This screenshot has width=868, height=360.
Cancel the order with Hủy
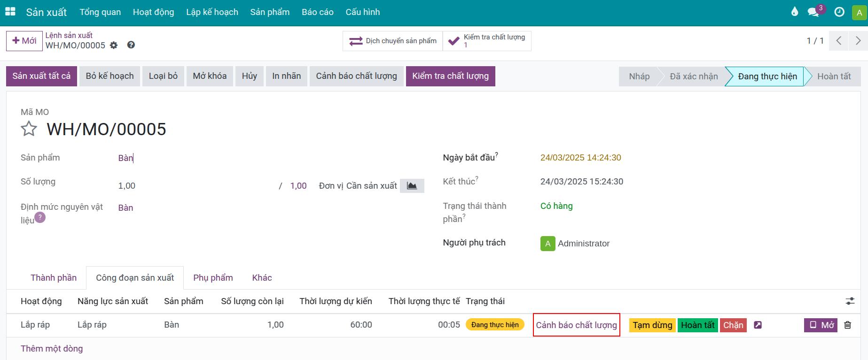(250, 76)
